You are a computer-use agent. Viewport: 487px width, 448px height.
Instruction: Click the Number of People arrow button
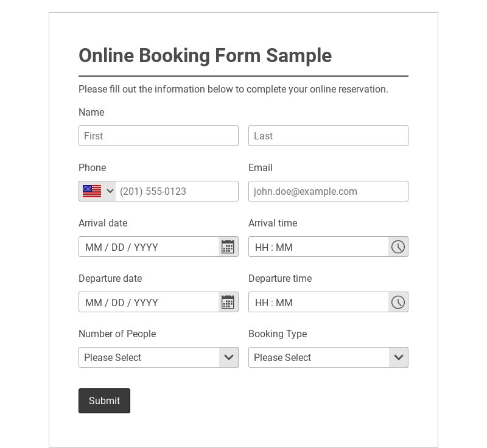(229, 357)
